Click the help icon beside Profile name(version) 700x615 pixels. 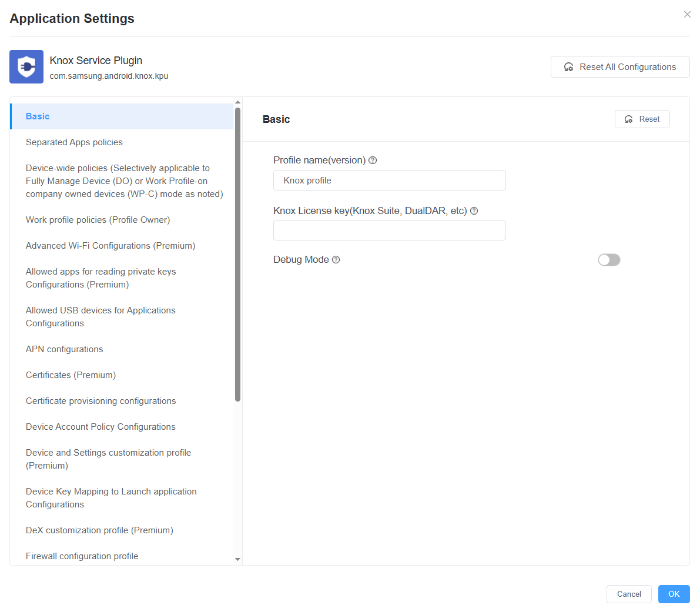click(x=373, y=159)
